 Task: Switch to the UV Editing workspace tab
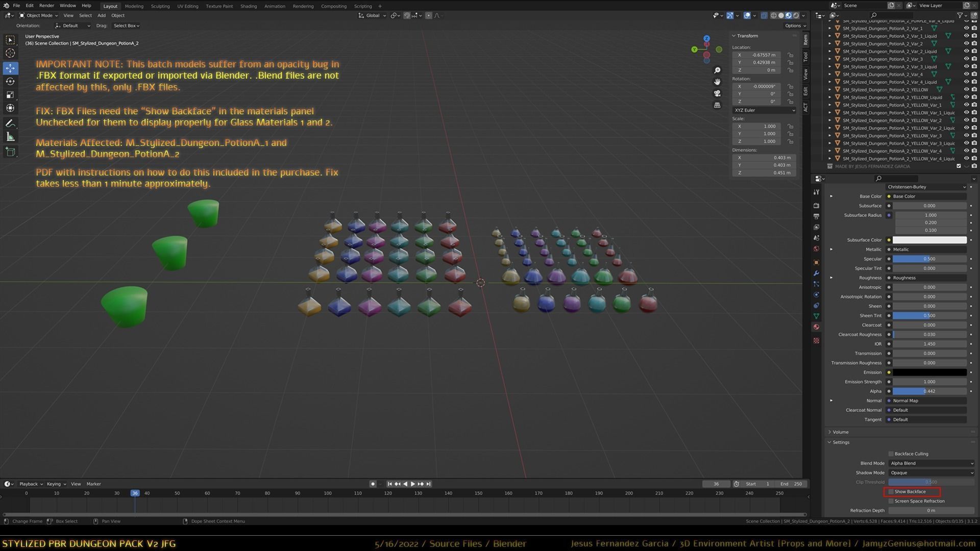point(188,6)
